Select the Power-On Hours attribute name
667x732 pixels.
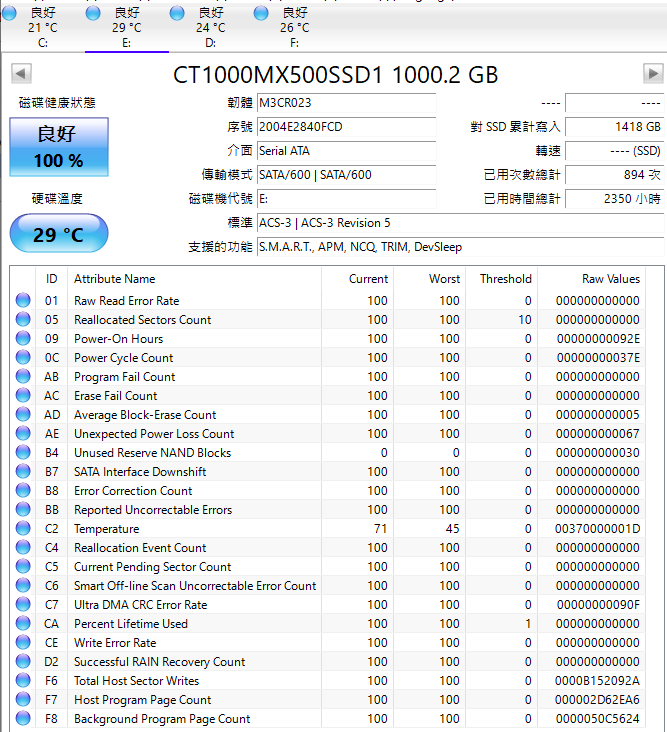pyautogui.click(x=119, y=339)
